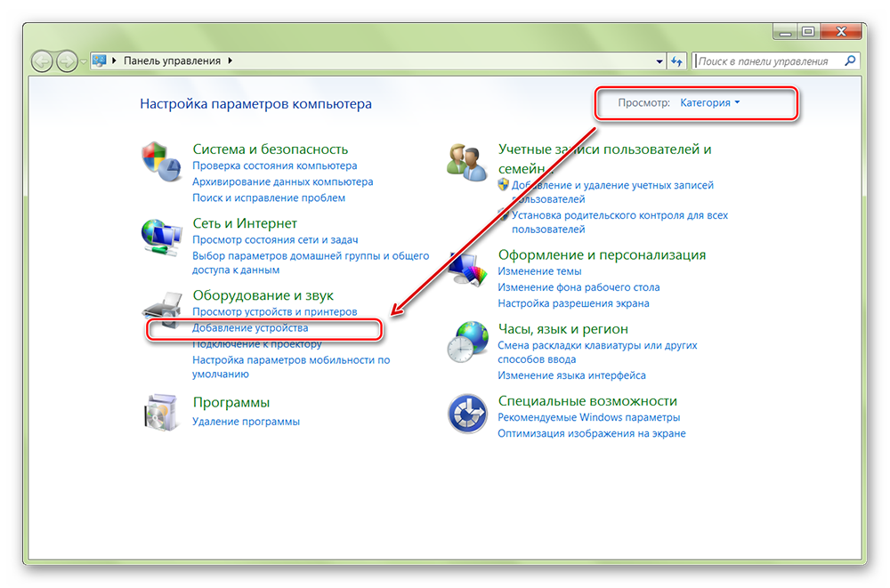
Task: Click the Control Panel search input field
Action: pos(767,61)
